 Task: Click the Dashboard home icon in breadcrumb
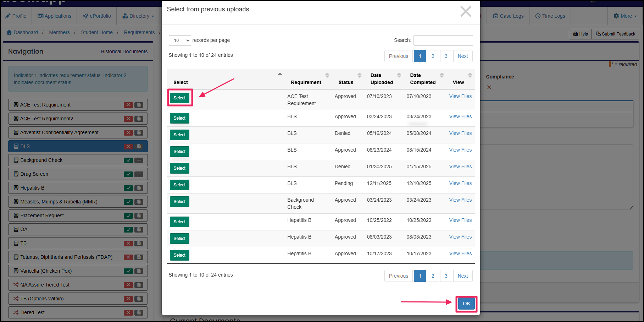coord(9,32)
